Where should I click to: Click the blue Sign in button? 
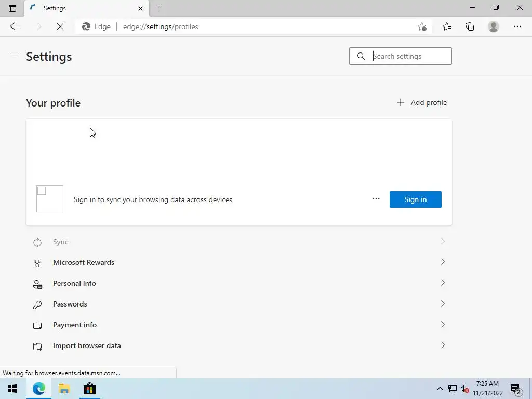coord(415,199)
